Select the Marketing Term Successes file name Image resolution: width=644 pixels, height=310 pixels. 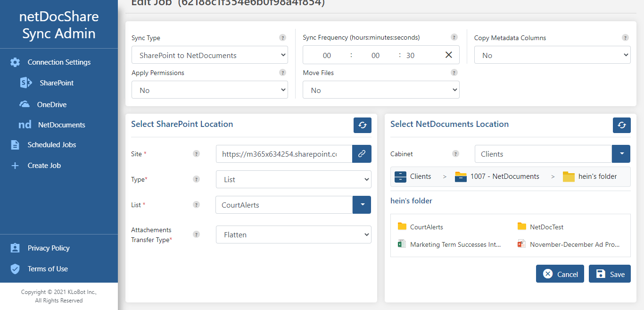click(455, 244)
